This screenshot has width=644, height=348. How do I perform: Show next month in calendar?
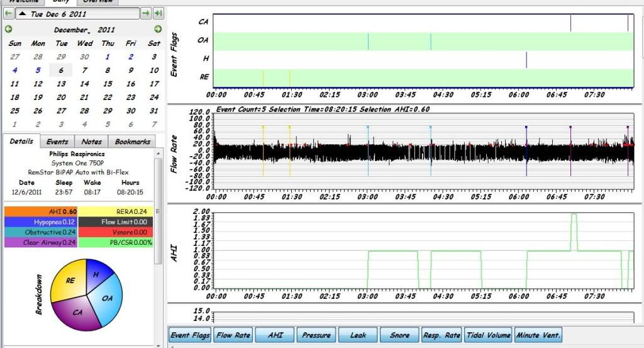click(158, 29)
